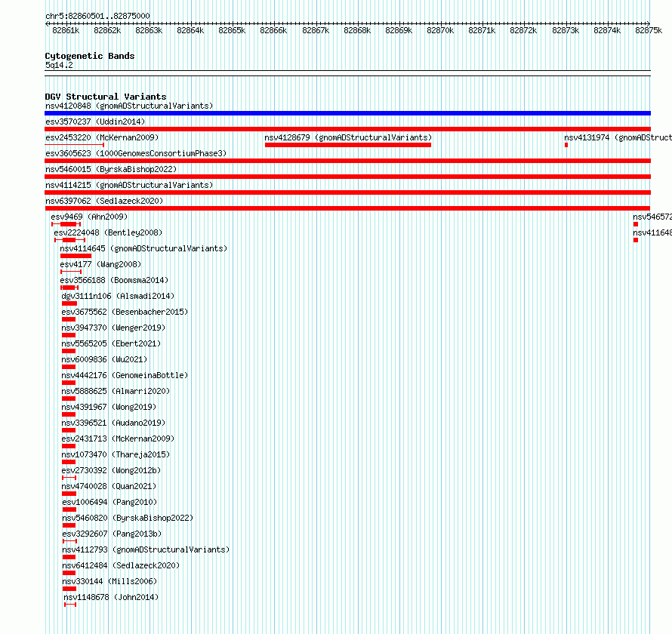Click nsv5888625 (Almarri2020) label

pyautogui.click(x=116, y=391)
